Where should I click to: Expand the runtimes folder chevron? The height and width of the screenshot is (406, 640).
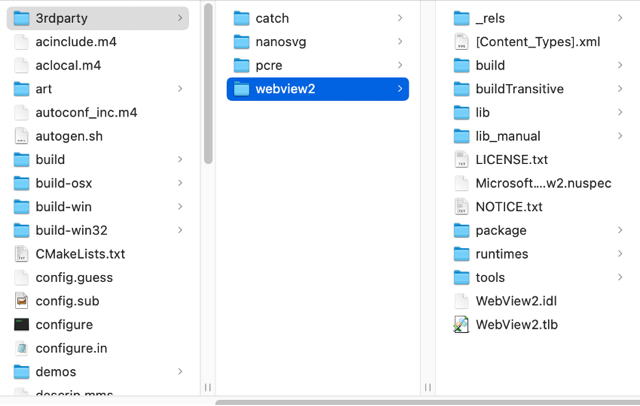620,254
